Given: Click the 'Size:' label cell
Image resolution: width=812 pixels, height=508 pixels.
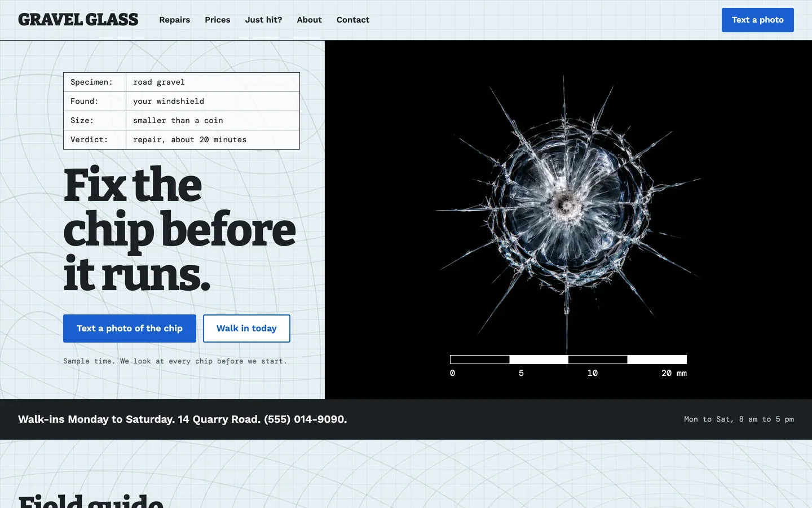Looking at the screenshot, I should pyautogui.click(x=95, y=121).
